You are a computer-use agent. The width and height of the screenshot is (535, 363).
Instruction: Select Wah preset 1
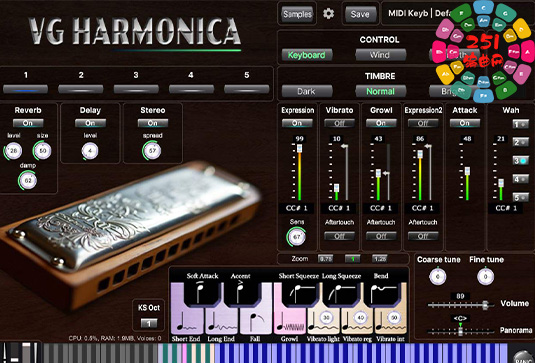(x=521, y=124)
